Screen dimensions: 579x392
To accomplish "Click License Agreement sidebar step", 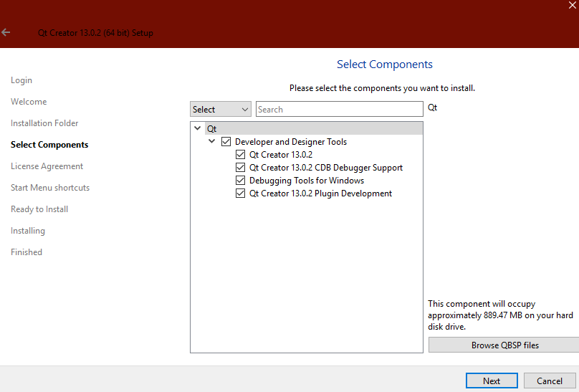I will pos(47,166).
